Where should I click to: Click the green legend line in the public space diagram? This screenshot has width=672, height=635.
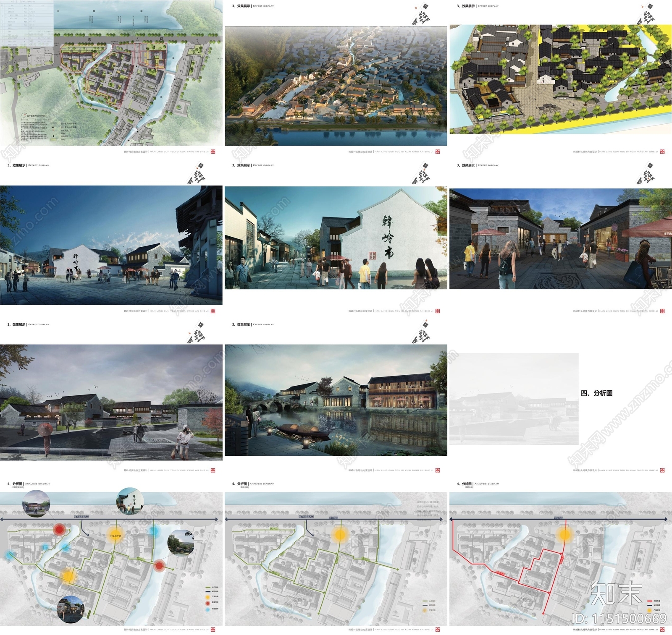coord(208,587)
